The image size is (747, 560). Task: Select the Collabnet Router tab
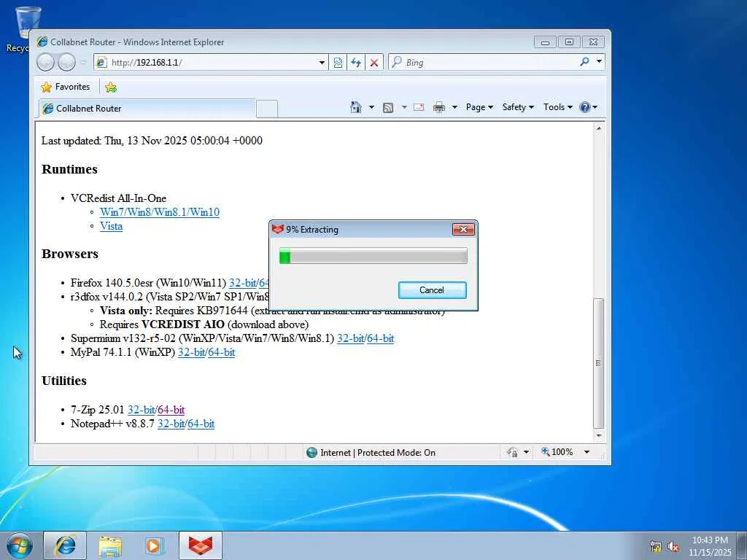coord(147,109)
